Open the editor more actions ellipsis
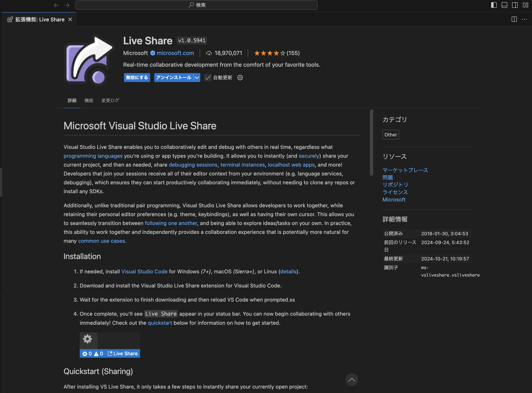Image resolution: width=532 pixels, height=393 pixels. tap(524, 19)
